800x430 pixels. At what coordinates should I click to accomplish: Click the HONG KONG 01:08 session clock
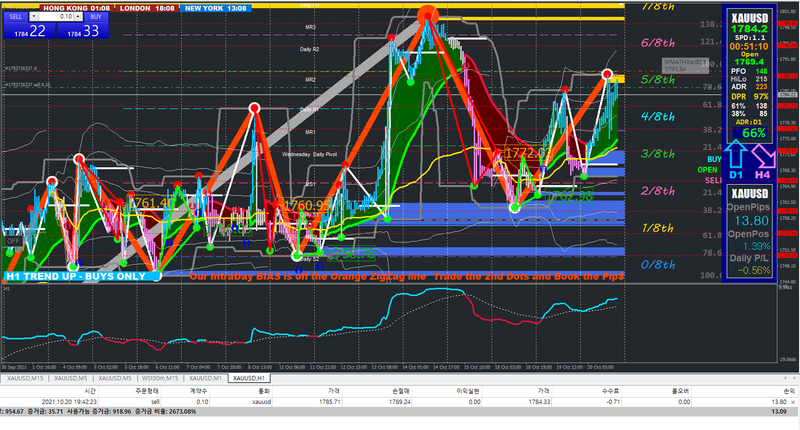point(77,8)
